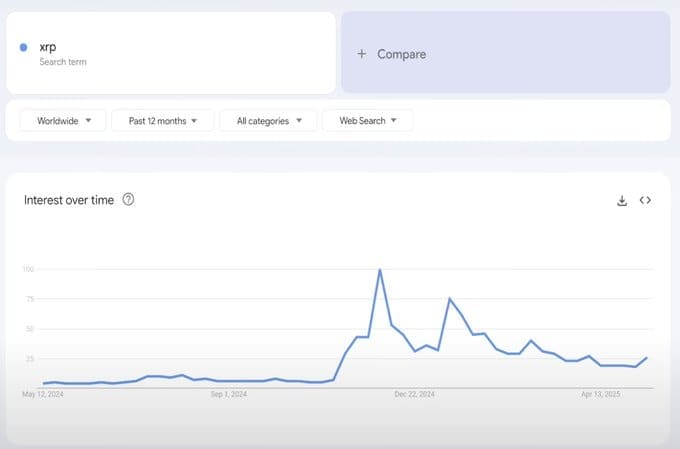Click the Interest over time heading
Viewport: 680px width, 449px height.
coord(69,200)
